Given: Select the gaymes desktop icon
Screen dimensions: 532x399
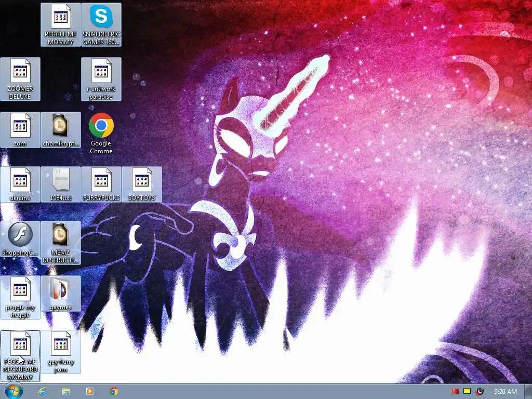Looking at the screenshot, I should [x=61, y=294].
